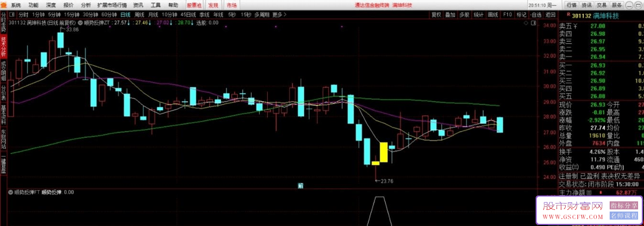Click the round indicator icon before 顺势反弹ZT
The image size is (644, 226).
pos(81,23)
